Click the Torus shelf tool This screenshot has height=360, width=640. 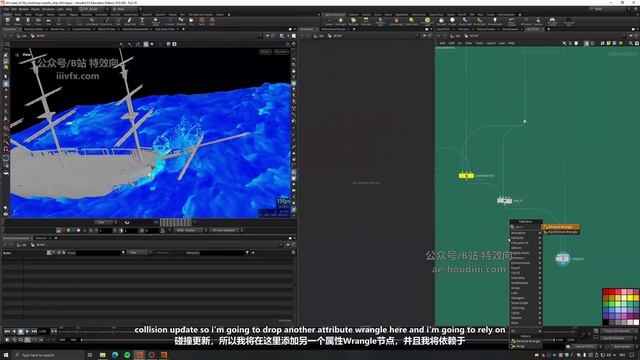tap(38, 21)
